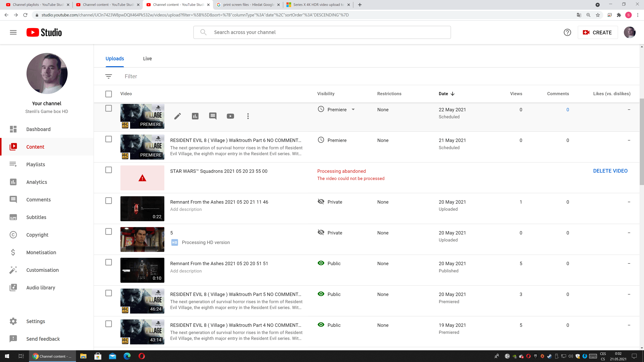Toggle the select-all videos checkbox
Viewport: 644px width, 362px height.
(x=109, y=94)
